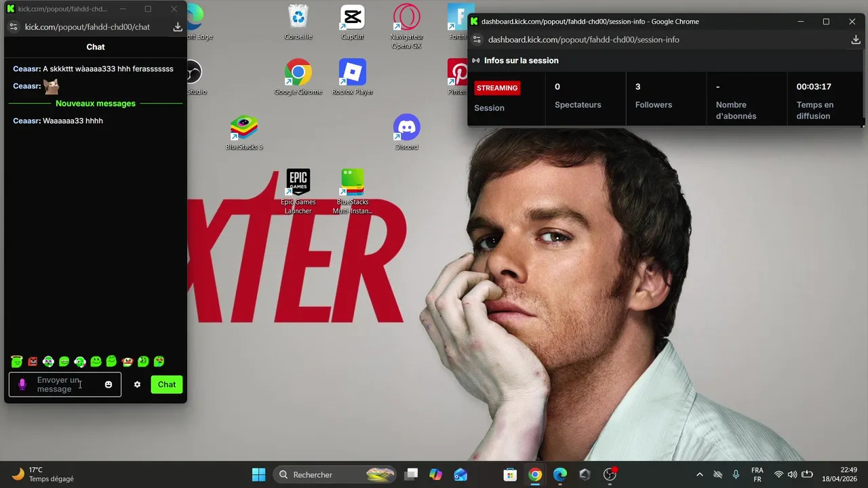This screenshot has width=868, height=488.
Task: Open site info icon in chat window address bar
Action: click(13, 26)
